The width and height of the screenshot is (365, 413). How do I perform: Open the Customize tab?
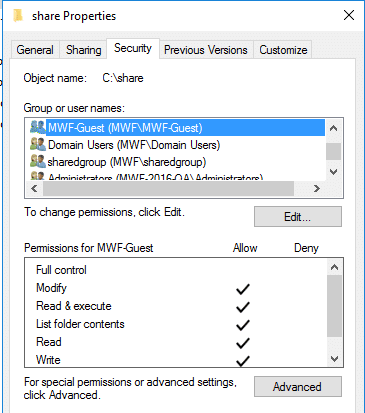[283, 50]
